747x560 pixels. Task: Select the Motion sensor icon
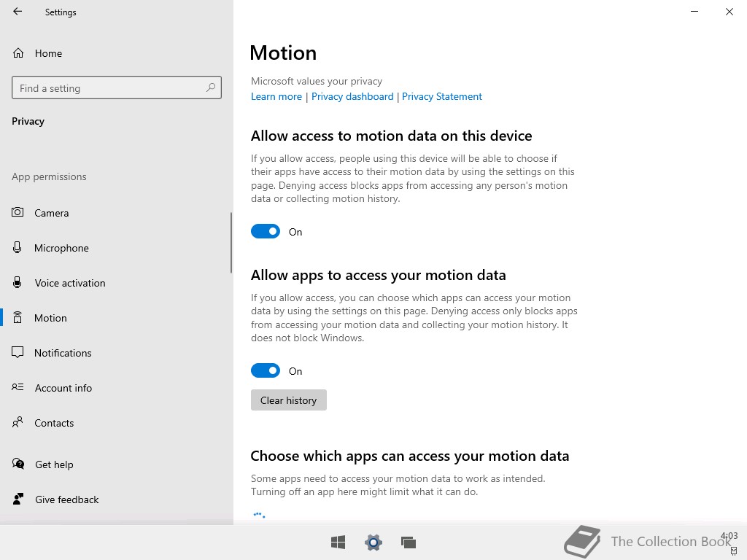[x=18, y=318]
